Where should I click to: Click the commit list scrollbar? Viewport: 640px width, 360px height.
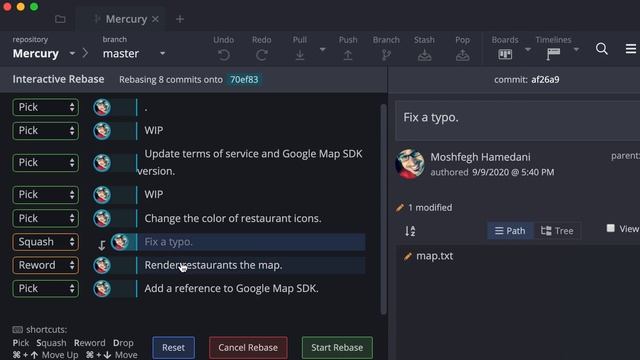383,208
